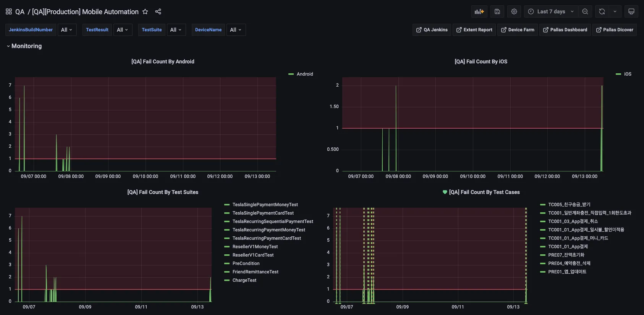Image resolution: width=644 pixels, height=315 pixels.
Task: Share the dashboard via share icon
Action: (158, 11)
